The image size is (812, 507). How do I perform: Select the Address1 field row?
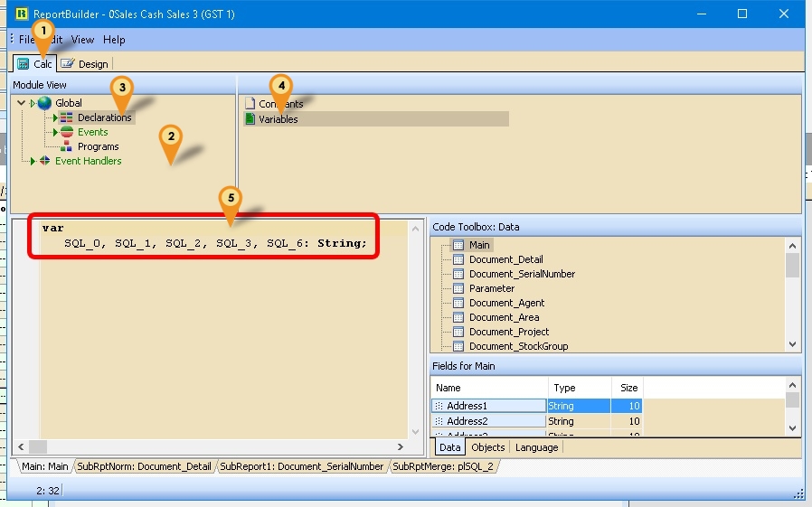(x=489, y=406)
